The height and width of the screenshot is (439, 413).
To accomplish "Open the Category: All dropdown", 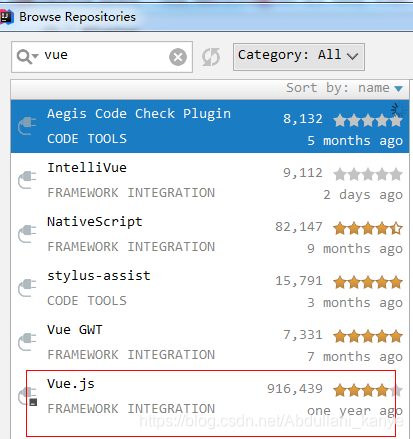I will tap(299, 57).
